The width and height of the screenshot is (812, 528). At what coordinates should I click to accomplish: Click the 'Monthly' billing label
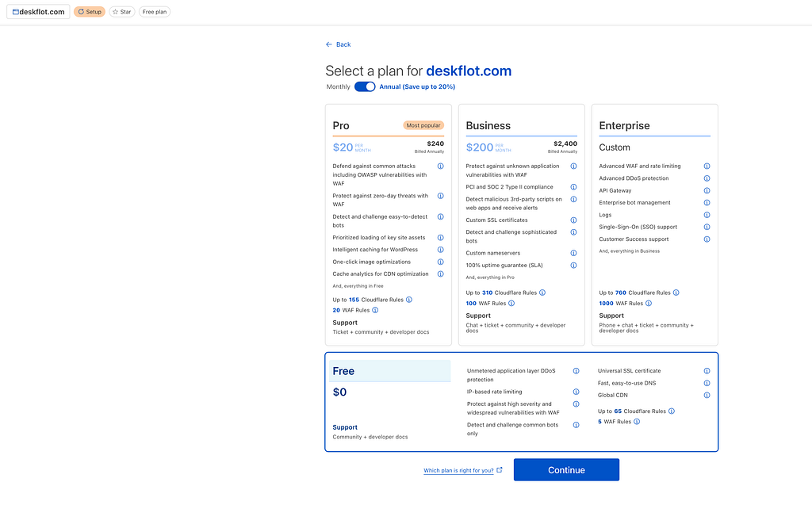pos(338,87)
